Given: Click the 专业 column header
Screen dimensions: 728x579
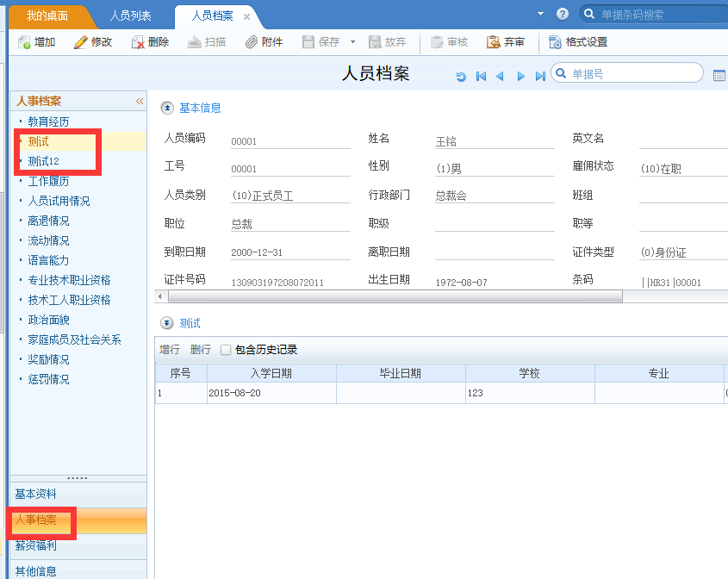Looking at the screenshot, I should point(659,373).
